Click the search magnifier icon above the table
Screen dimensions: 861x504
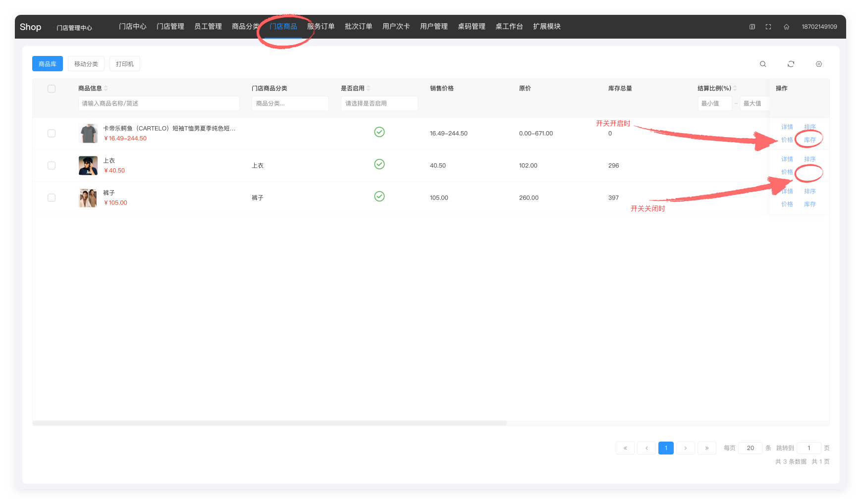point(763,64)
